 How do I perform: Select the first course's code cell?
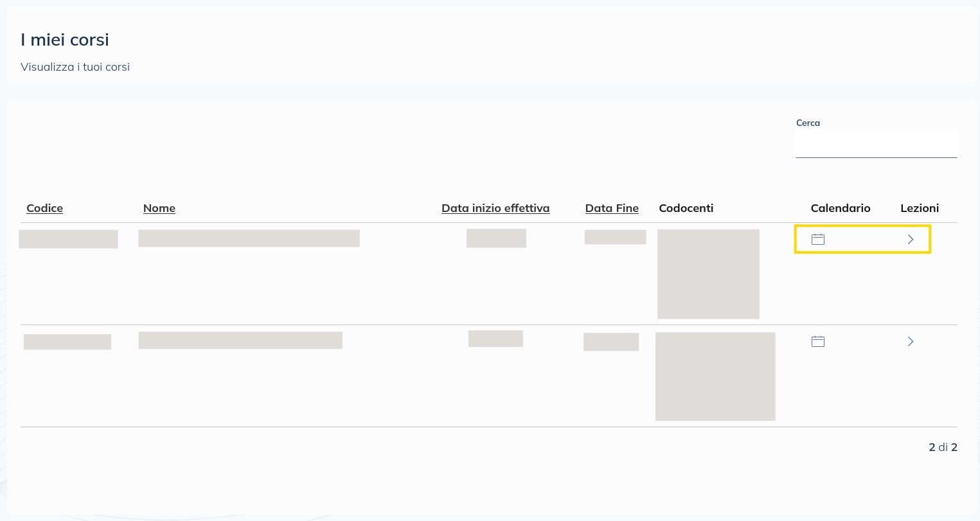68,239
